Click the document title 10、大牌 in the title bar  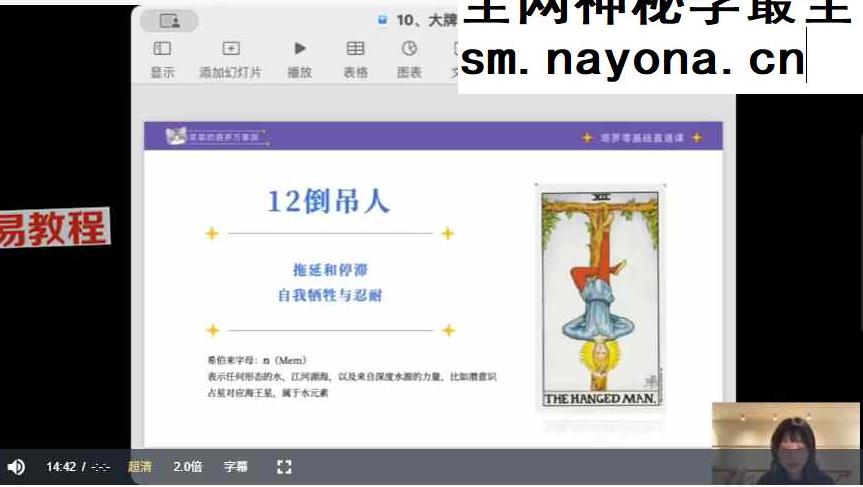pos(427,21)
